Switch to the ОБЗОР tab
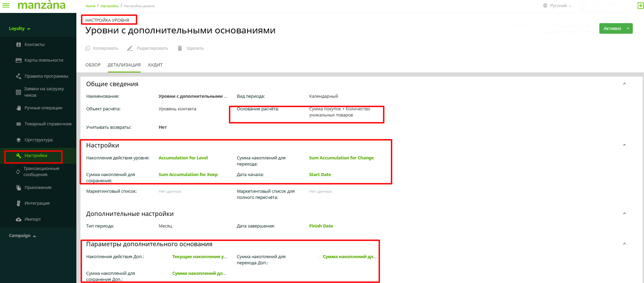This screenshot has width=644, height=283. click(x=93, y=65)
